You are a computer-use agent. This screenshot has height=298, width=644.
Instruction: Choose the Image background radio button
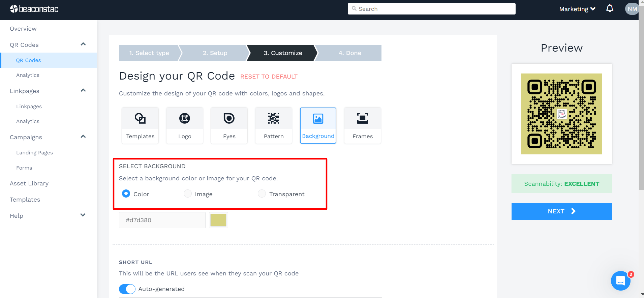click(188, 193)
